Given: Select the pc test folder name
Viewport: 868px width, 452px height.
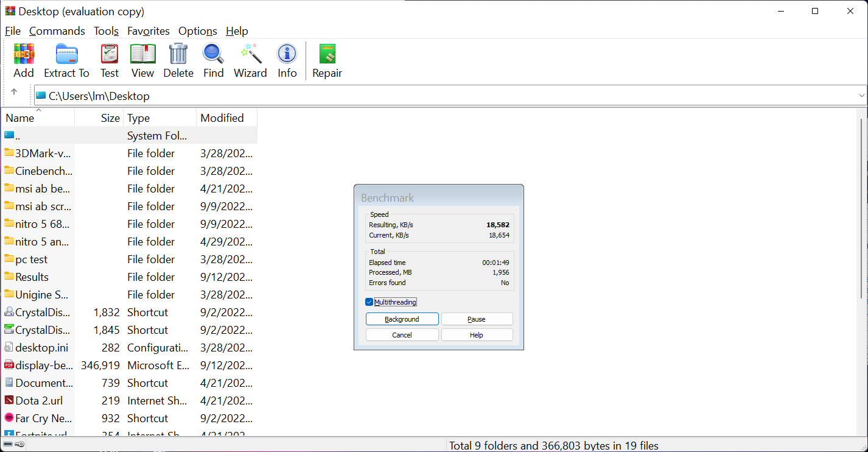Looking at the screenshot, I should click(31, 260).
